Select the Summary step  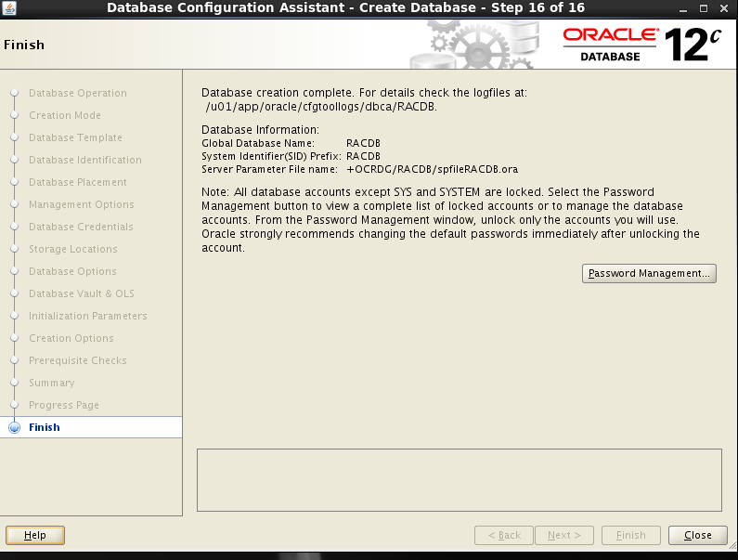(x=52, y=383)
